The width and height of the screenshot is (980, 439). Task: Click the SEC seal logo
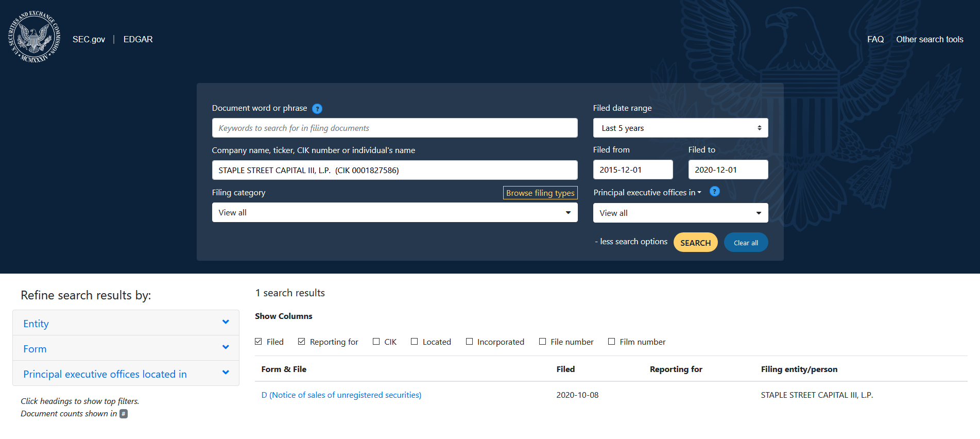(x=34, y=37)
